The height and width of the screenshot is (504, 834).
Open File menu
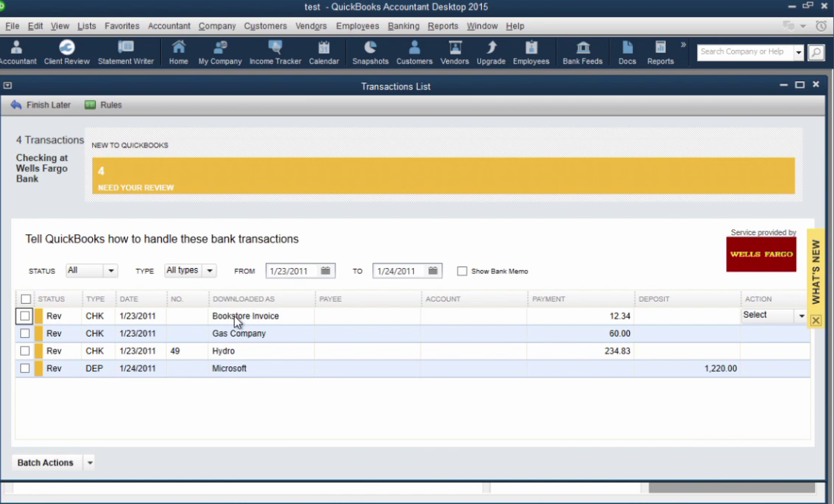point(12,25)
